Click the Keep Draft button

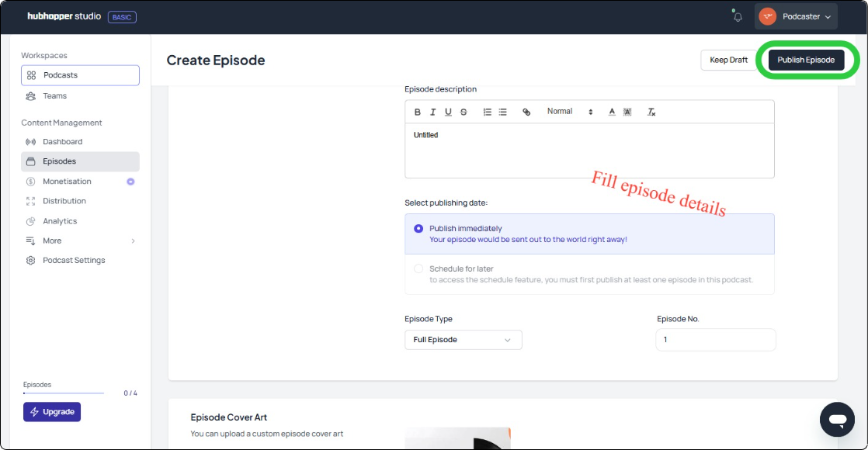728,60
